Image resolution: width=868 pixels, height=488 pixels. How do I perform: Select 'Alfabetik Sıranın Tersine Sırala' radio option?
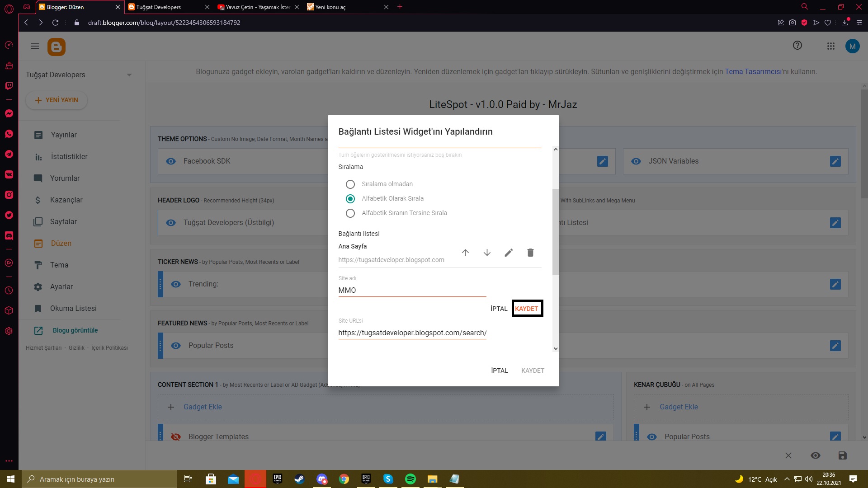[350, 213]
